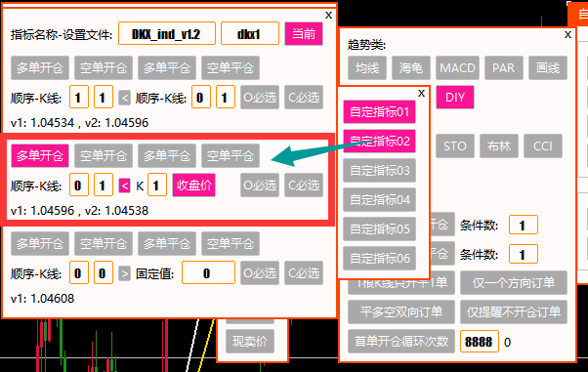Toggle C必选 in highlighted middle row

[x=304, y=185]
